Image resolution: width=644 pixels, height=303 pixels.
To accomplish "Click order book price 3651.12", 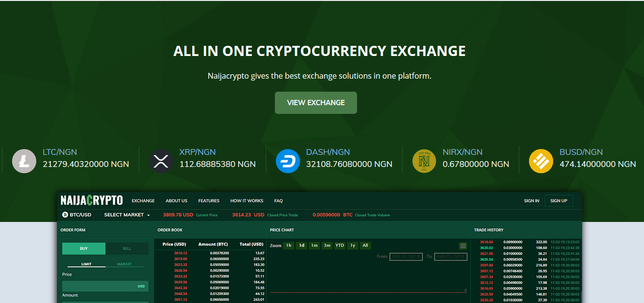I will coord(180,300).
